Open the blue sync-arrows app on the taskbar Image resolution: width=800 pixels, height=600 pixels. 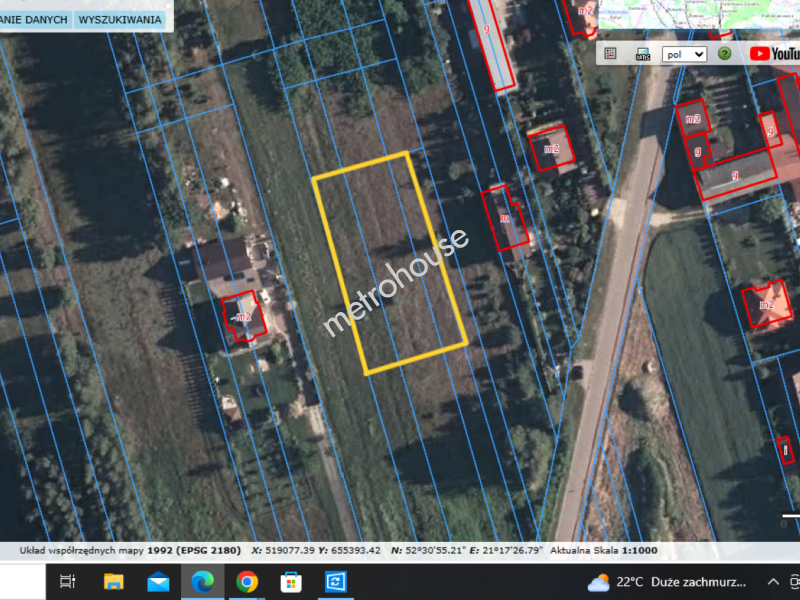tap(336, 582)
